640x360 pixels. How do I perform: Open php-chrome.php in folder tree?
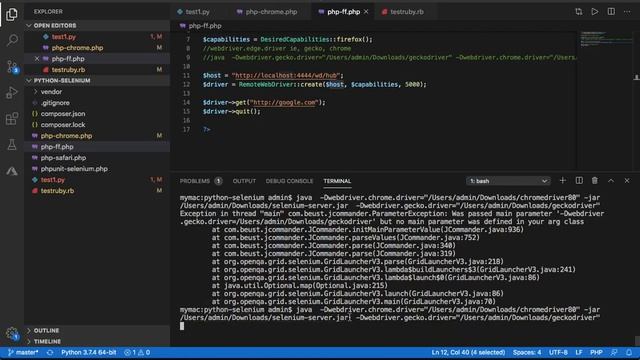tap(97, 136)
